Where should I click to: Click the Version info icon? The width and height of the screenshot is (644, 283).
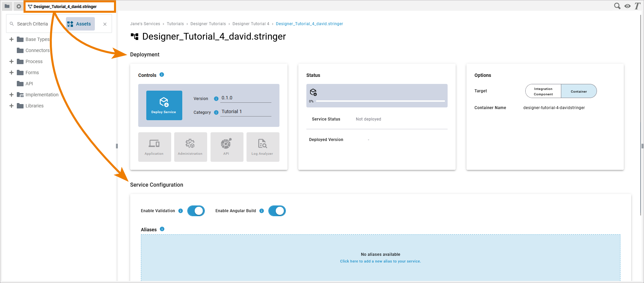pos(216,99)
